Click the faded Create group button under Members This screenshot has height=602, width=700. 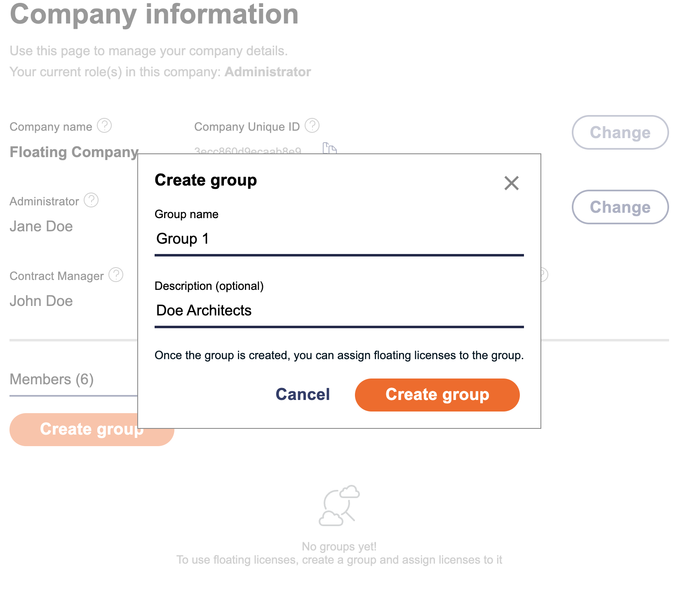pos(92,429)
